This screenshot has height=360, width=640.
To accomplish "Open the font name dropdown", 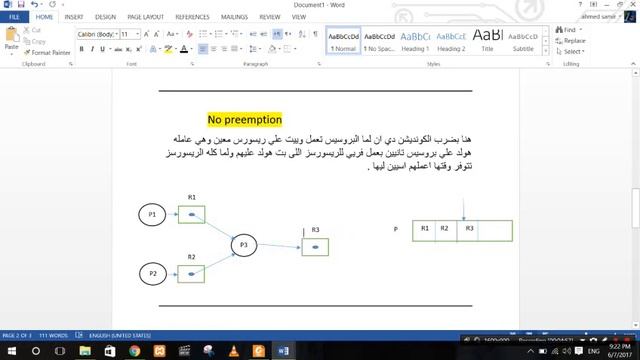I will (117, 34).
